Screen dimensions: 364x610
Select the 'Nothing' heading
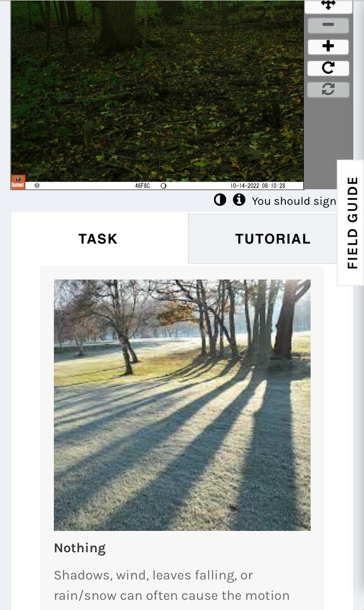tap(80, 548)
